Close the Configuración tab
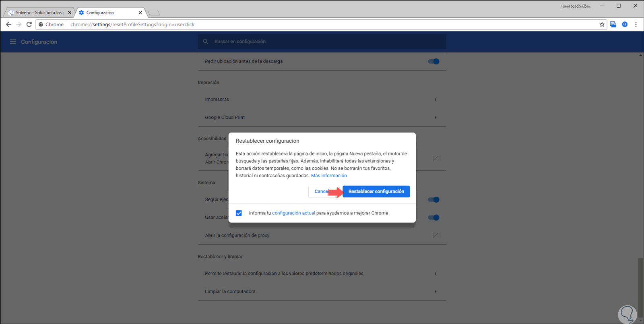 tap(140, 12)
